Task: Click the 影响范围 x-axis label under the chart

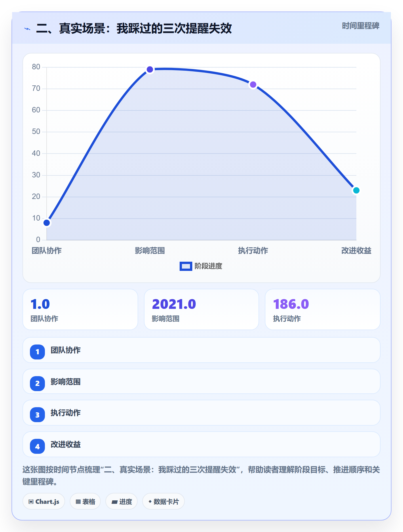Action: 150,251
